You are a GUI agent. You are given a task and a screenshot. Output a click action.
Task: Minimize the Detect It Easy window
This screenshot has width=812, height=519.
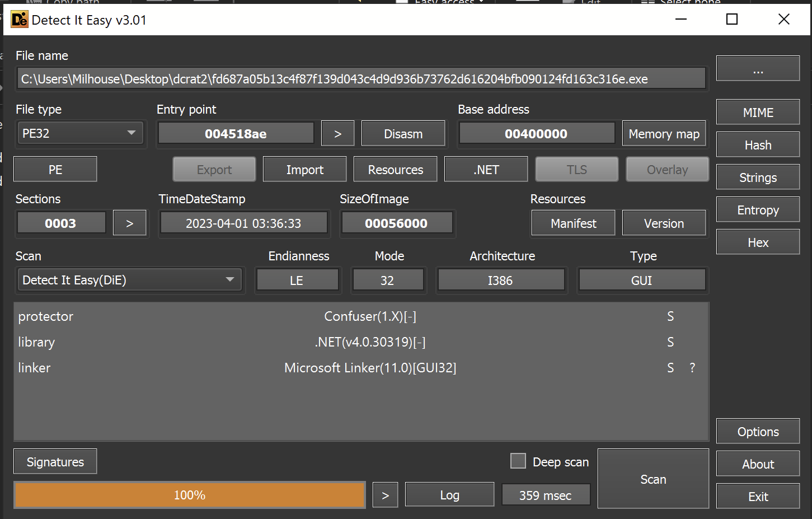coord(681,20)
